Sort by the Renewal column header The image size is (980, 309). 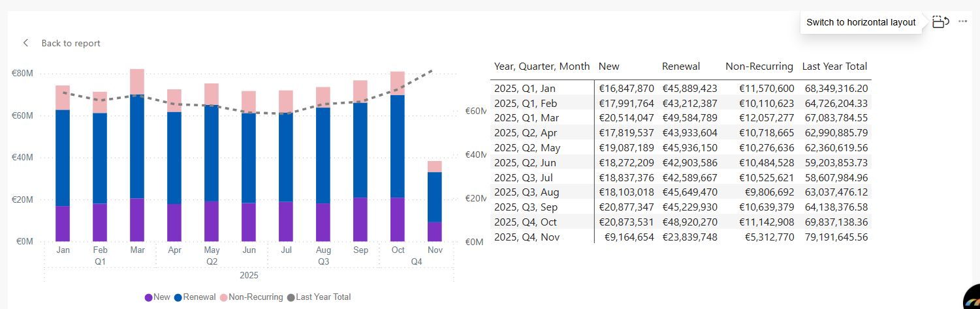coord(681,66)
